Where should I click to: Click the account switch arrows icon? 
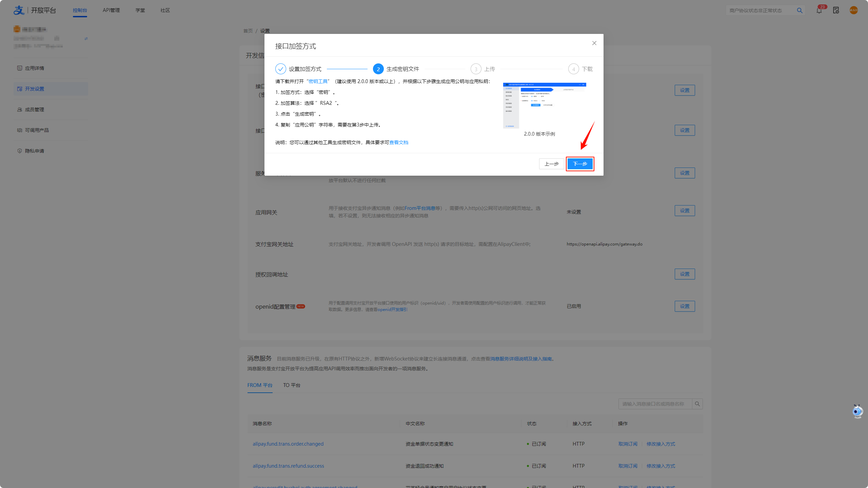[86, 39]
